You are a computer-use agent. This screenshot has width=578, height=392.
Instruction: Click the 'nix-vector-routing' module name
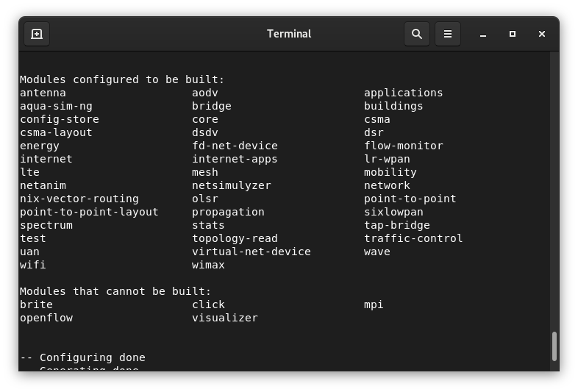click(79, 199)
